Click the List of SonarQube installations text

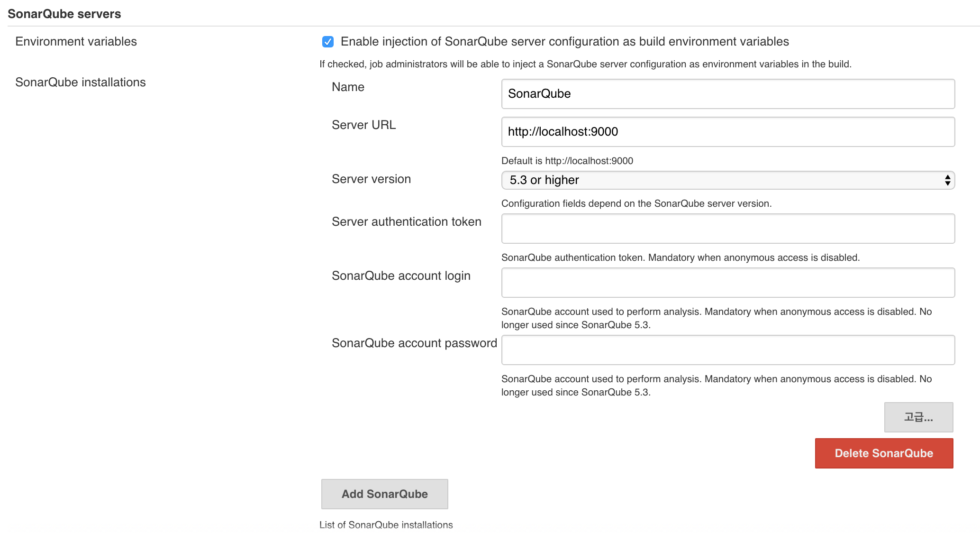[x=386, y=525]
